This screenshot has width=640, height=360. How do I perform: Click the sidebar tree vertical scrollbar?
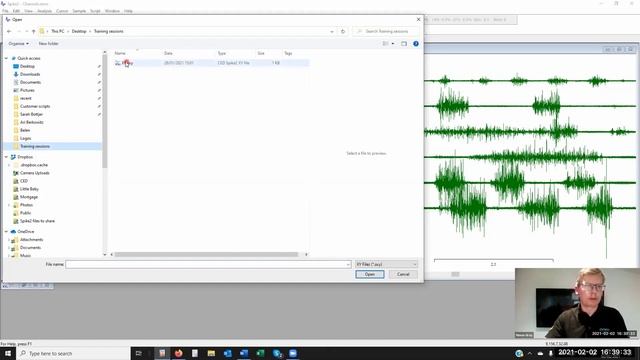(105, 110)
